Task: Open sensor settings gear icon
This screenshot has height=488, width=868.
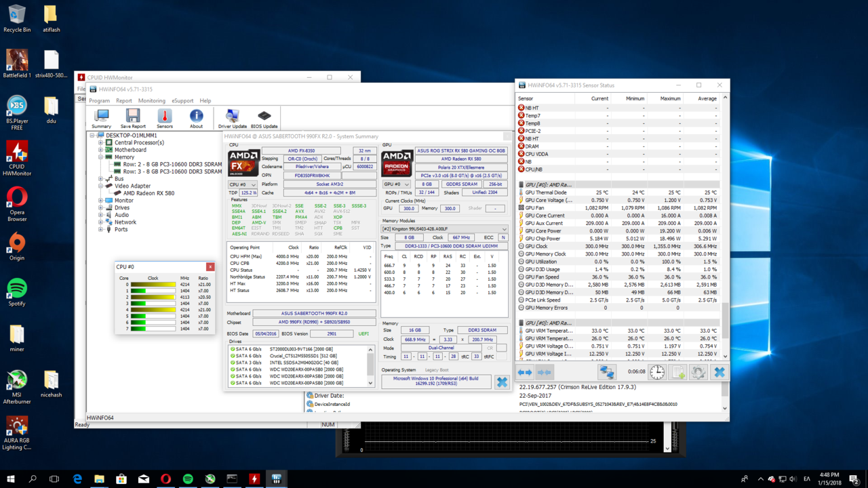Action: tap(698, 372)
